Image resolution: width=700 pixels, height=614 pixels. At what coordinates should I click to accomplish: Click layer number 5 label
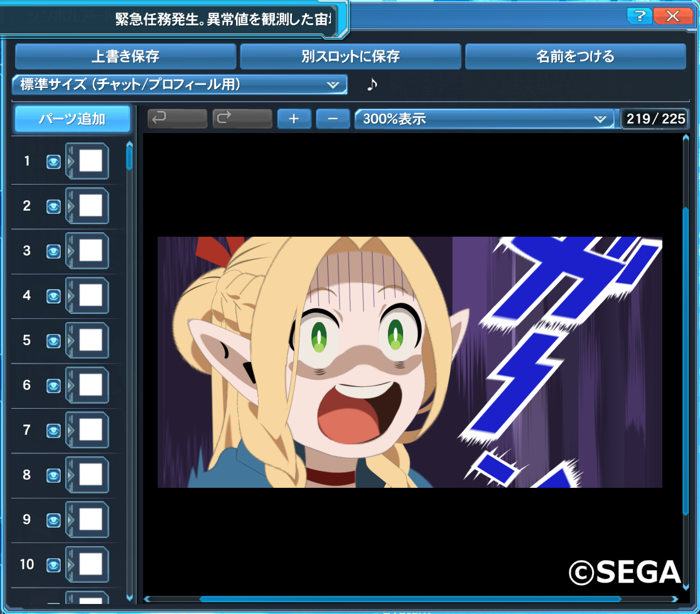[27, 340]
